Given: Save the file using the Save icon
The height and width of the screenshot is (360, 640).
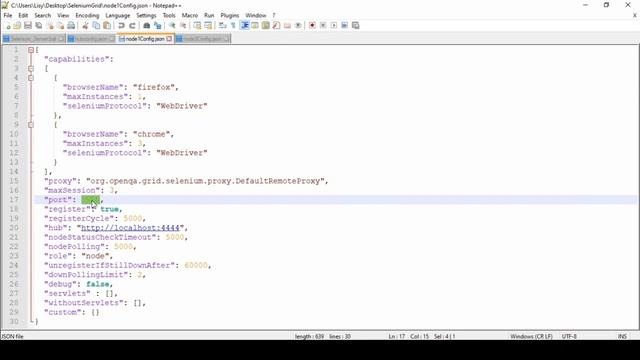Looking at the screenshot, I should point(28,25).
